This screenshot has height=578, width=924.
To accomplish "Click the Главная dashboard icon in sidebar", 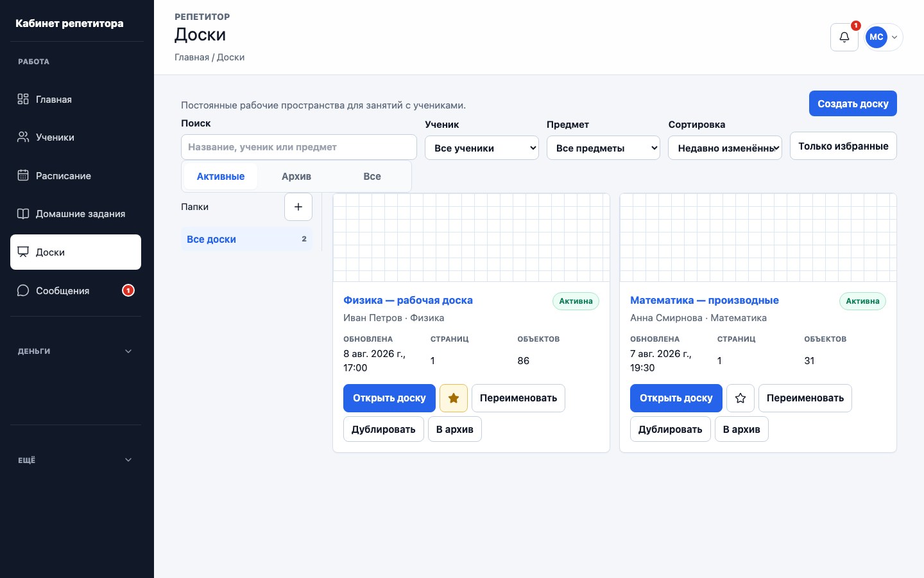I will coord(23,99).
